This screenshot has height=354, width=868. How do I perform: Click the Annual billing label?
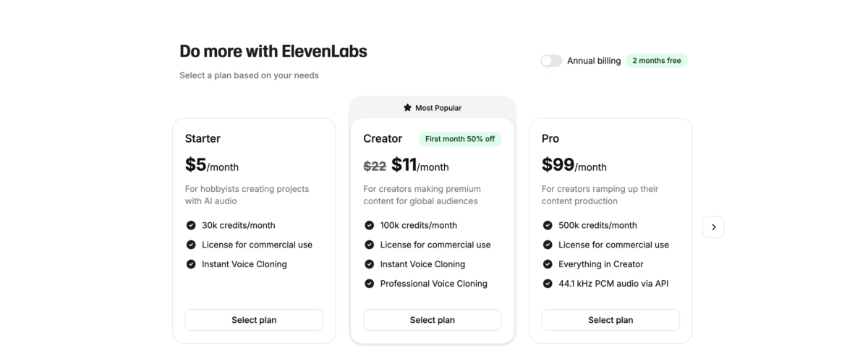coord(594,61)
